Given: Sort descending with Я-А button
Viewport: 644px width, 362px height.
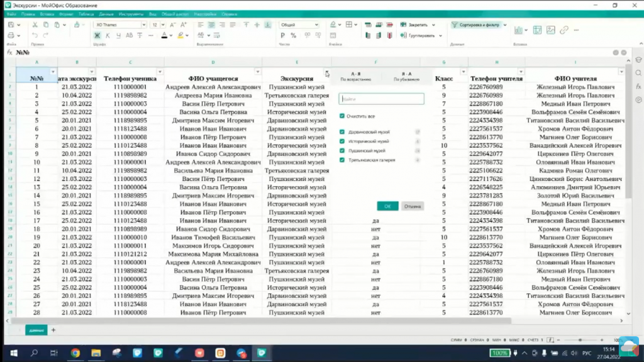Looking at the screenshot, I should [407, 76].
